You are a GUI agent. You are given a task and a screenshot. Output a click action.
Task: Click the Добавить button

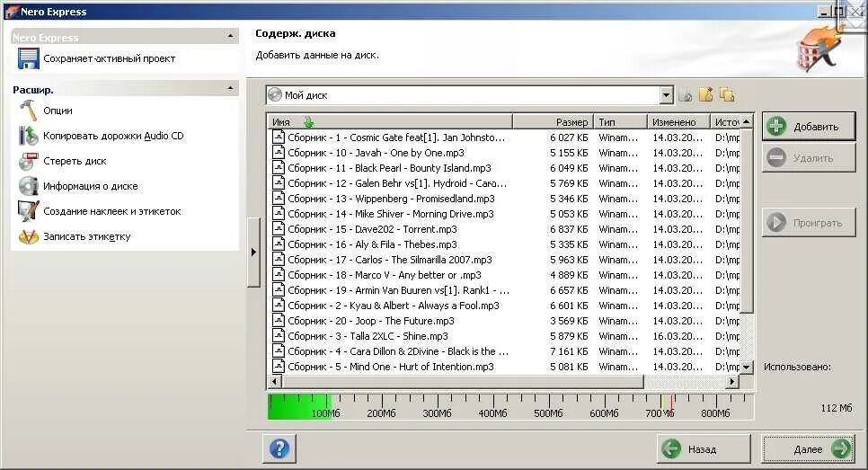pyautogui.click(x=808, y=126)
